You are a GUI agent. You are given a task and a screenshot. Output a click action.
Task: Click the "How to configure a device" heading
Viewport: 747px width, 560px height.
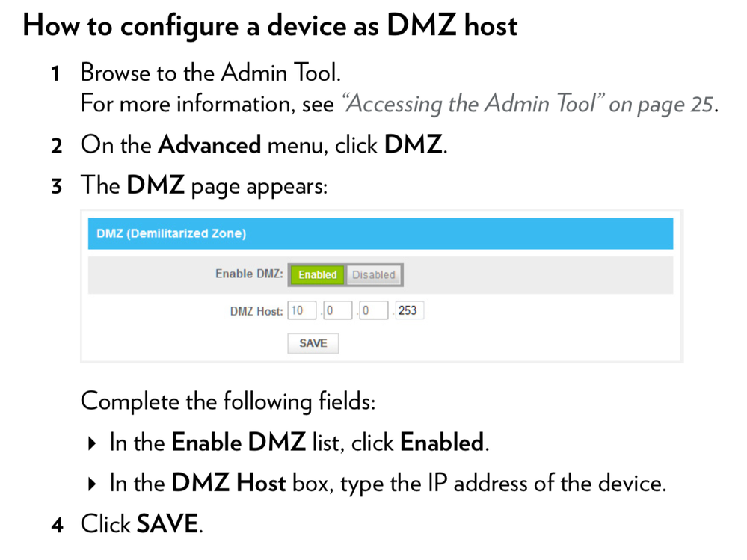270,26
